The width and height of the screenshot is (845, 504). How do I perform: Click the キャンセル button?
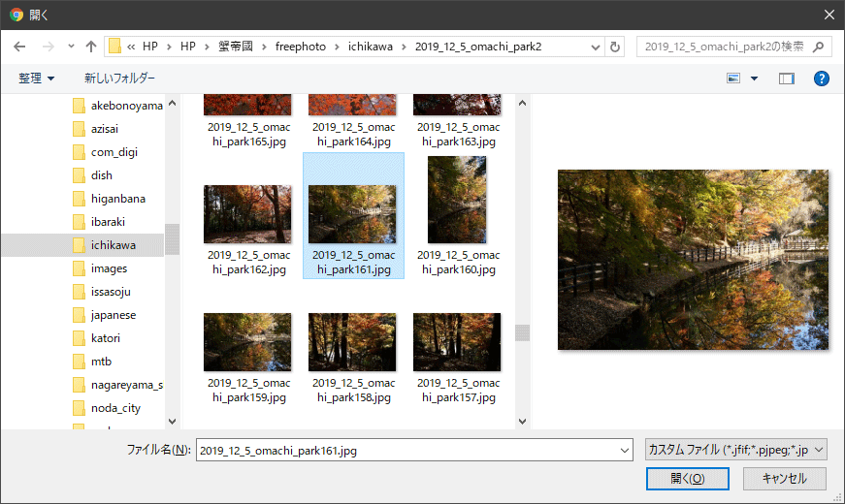[x=785, y=479]
